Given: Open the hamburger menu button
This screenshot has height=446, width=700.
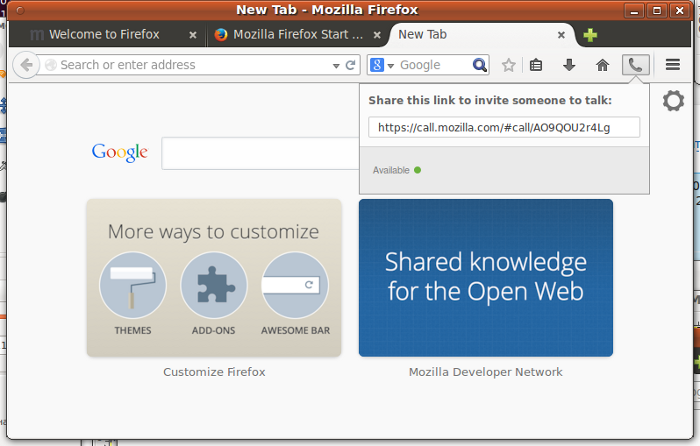Looking at the screenshot, I should coord(672,65).
